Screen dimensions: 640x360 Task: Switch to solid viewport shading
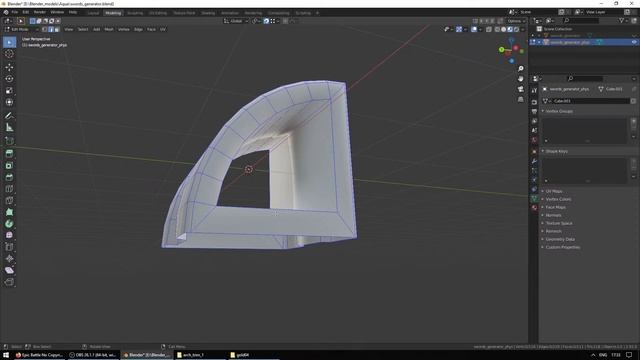click(504, 29)
